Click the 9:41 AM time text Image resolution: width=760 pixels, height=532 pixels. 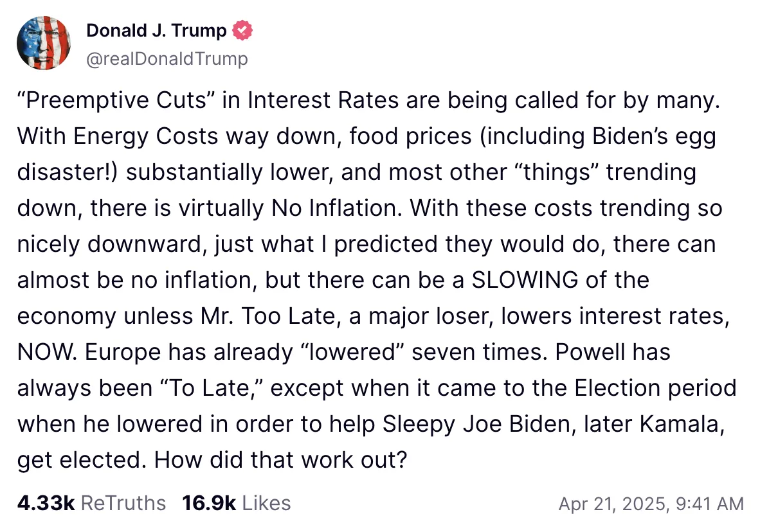coord(706,504)
